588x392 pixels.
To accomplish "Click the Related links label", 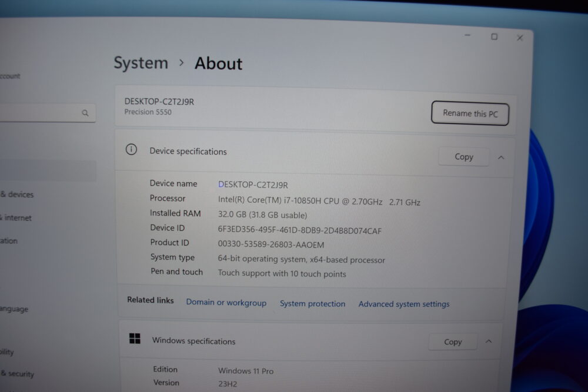I will 151,300.
